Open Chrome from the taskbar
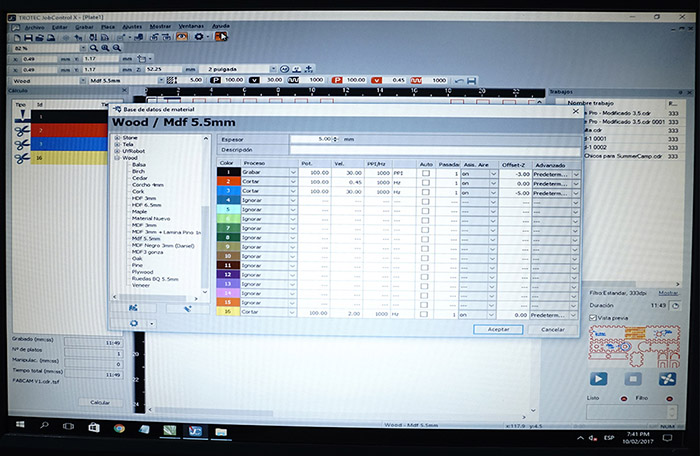 click(119, 428)
